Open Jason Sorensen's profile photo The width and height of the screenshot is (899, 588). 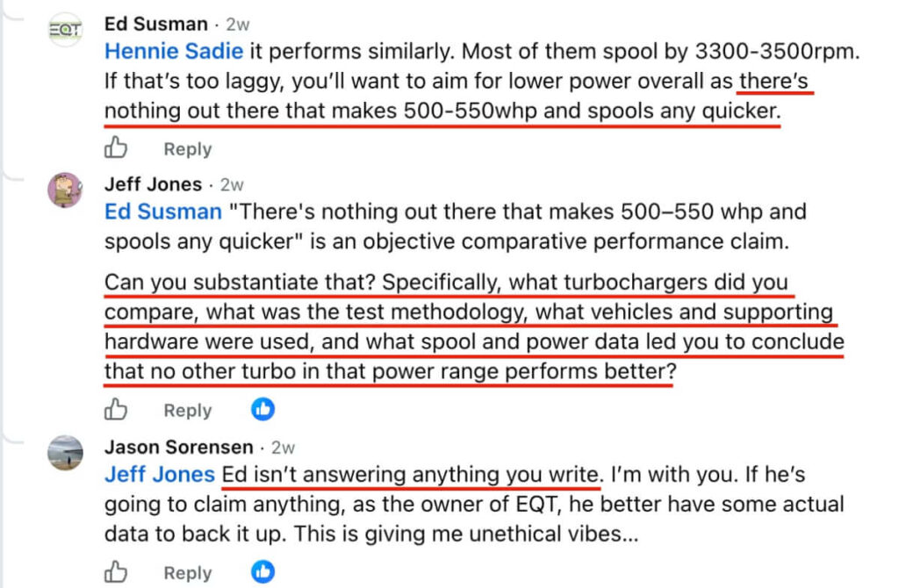pyautogui.click(x=65, y=452)
